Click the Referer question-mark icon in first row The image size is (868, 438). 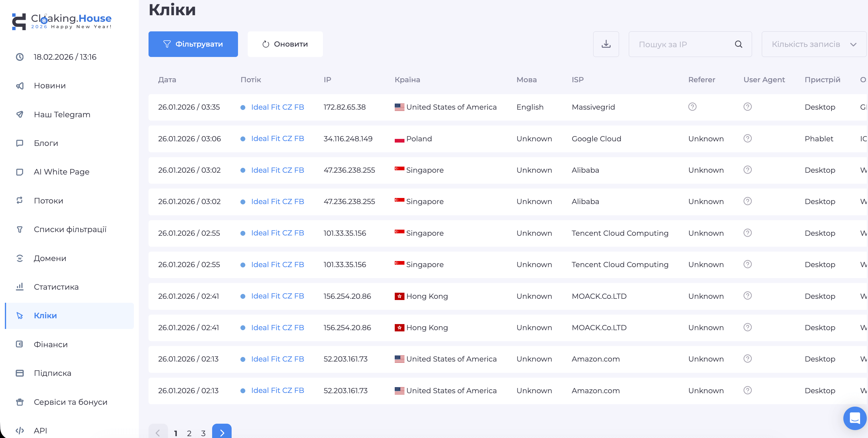click(692, 107)
